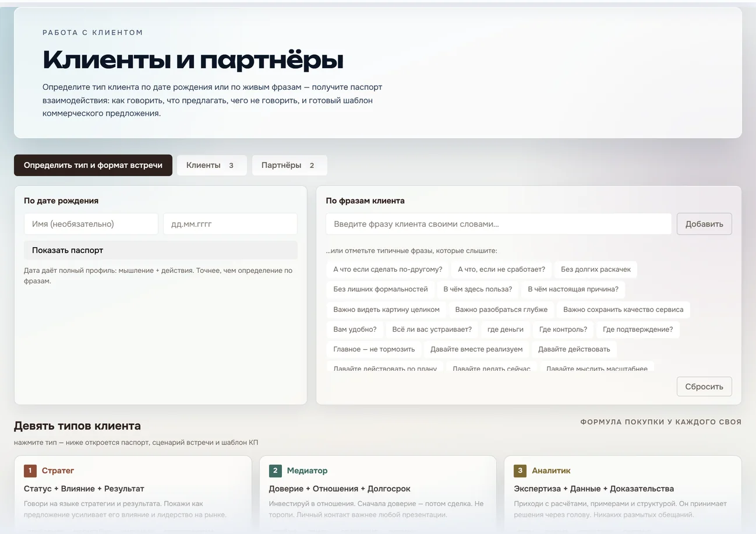Image resolution: width=756 pixels, height=534 pixels.
Task: Click the «Показать паспорт» button
Action: pos(161,250)
